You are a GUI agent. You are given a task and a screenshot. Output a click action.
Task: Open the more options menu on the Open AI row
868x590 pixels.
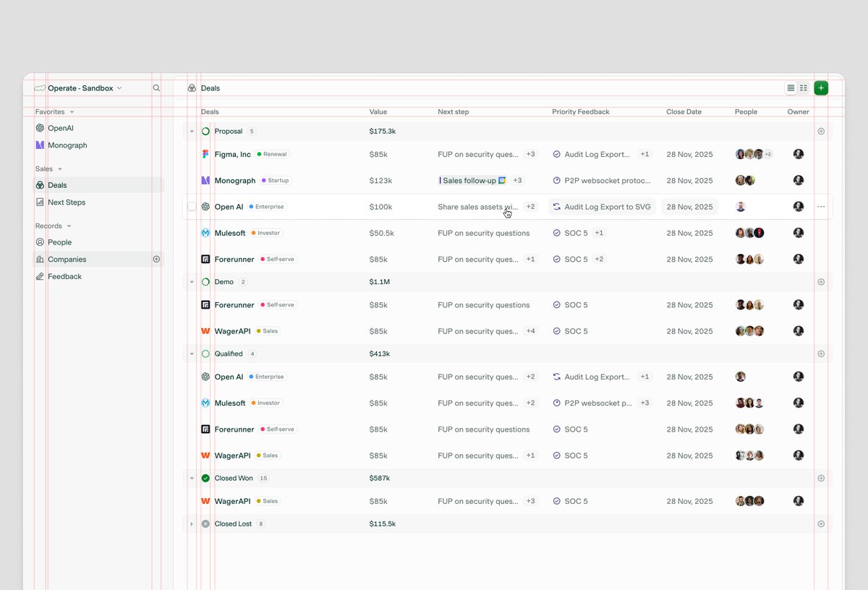821,207
